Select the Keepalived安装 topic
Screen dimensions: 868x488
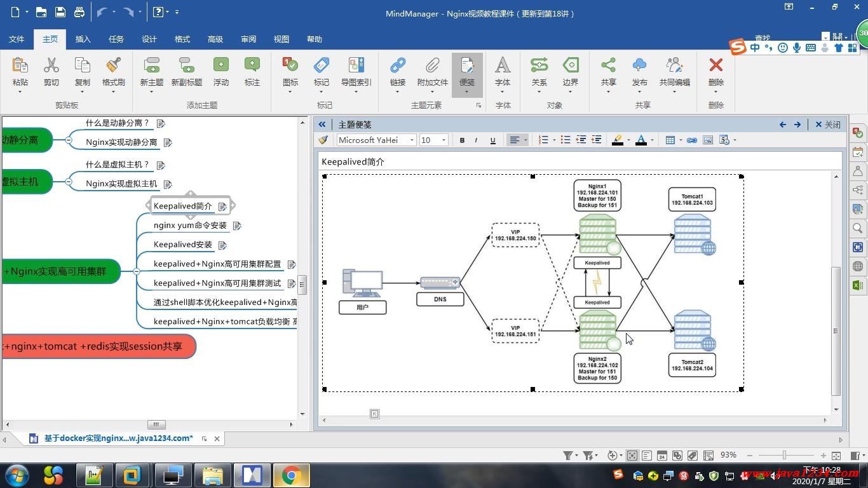183,245
